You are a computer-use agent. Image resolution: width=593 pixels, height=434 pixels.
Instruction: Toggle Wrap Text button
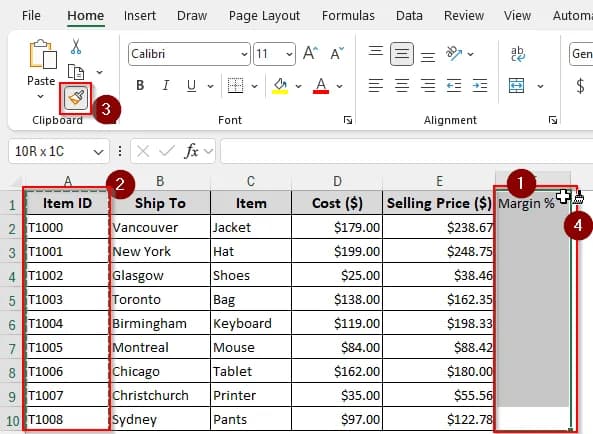tap(517, 54)
